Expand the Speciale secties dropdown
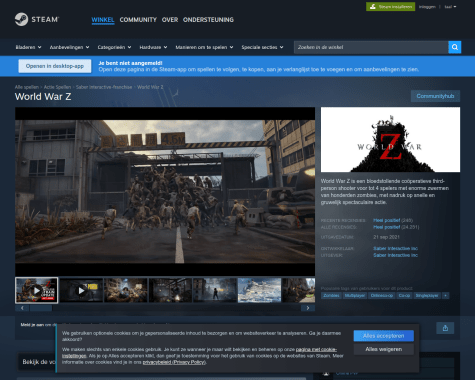475x380 pixels. click(262, 47)
